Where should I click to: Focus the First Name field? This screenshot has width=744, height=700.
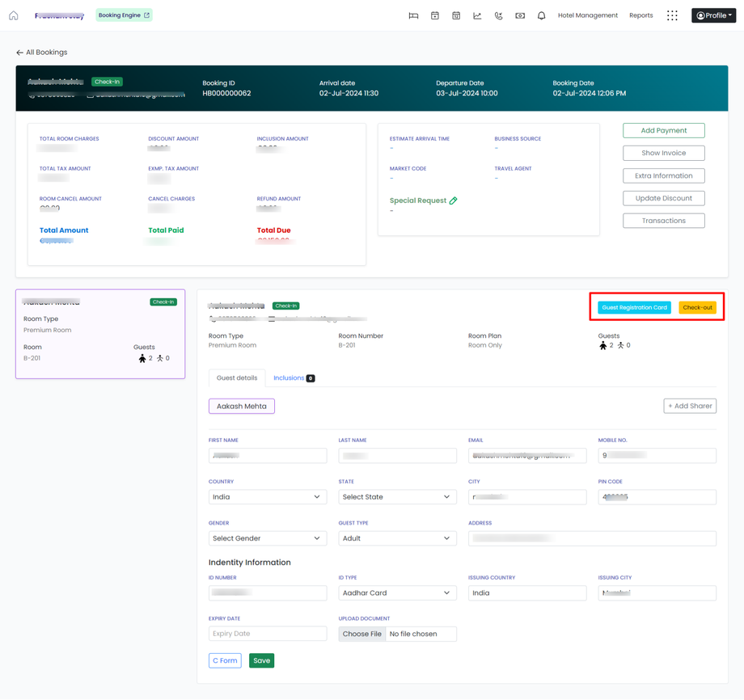pos(268,456)
